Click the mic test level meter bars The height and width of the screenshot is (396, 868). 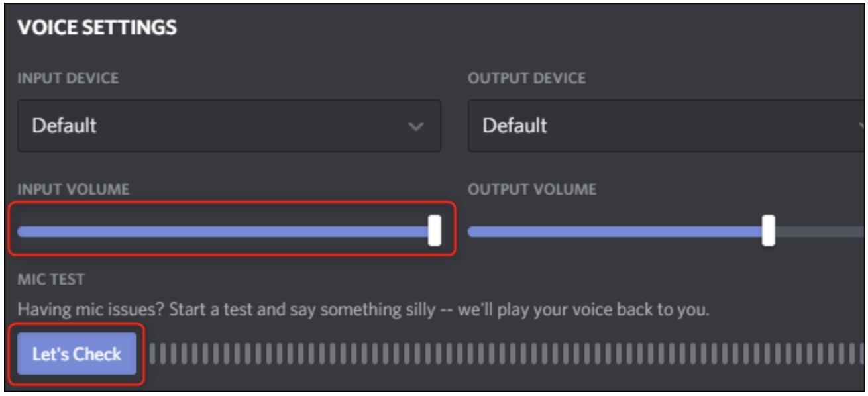[504, 354]
